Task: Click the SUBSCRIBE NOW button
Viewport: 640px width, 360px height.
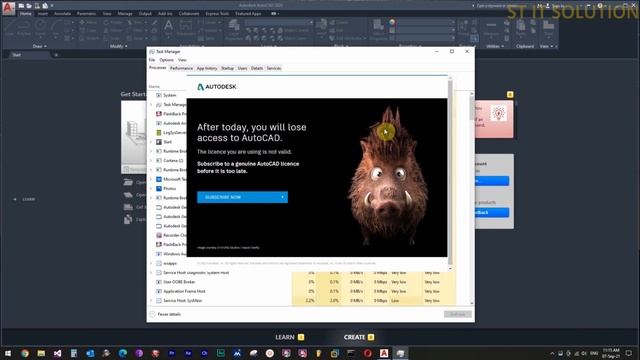Action: pos(242,197)
